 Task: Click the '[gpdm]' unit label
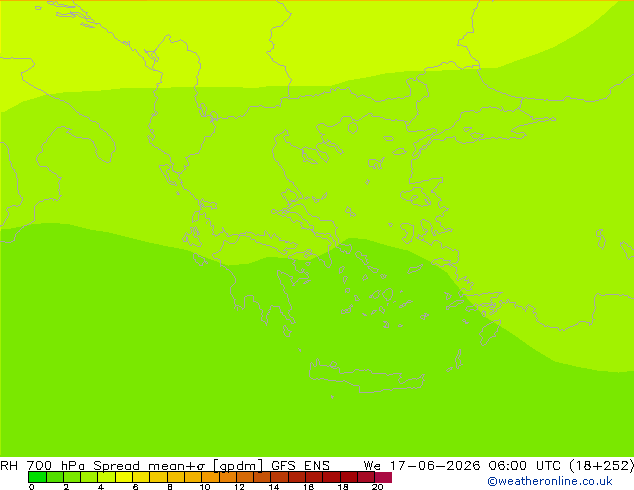coord(238,466)
